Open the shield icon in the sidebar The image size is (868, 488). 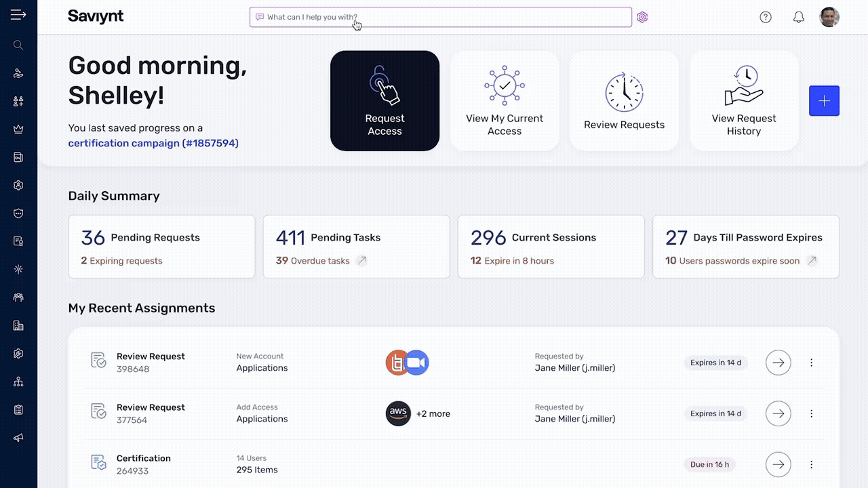click(x=18, y=213)
